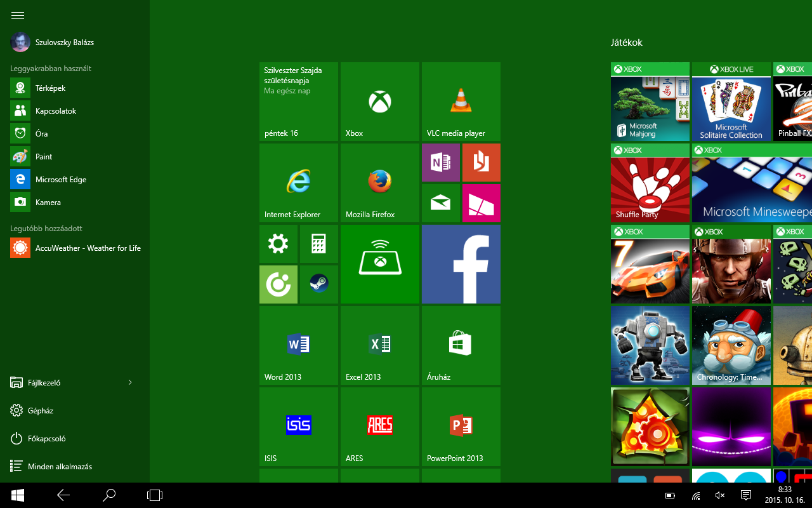812x508 pixels.
Task: Open the orange Office small tile
Action: tap(481, 163)
